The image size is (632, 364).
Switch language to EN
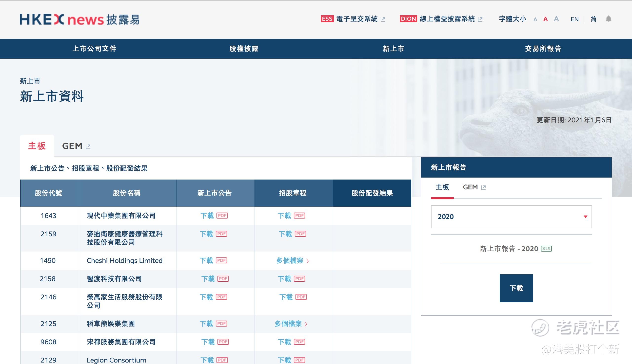tap(574, 19)
